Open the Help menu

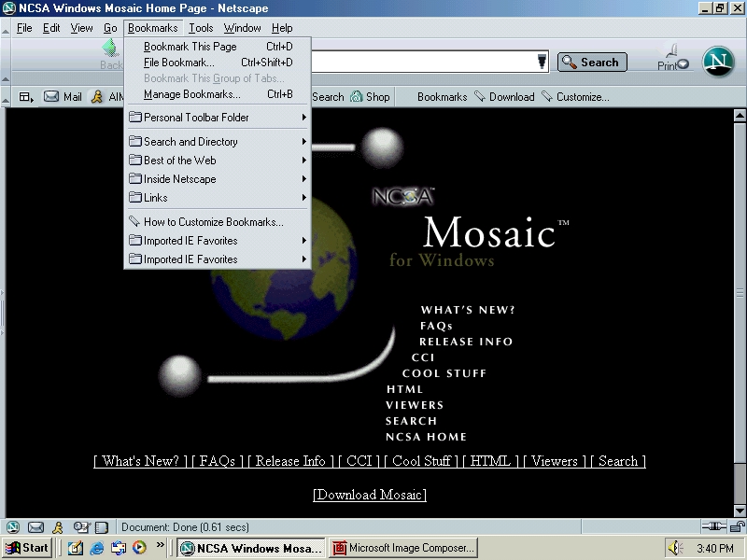pyautogui.click(x=282, y=28)
